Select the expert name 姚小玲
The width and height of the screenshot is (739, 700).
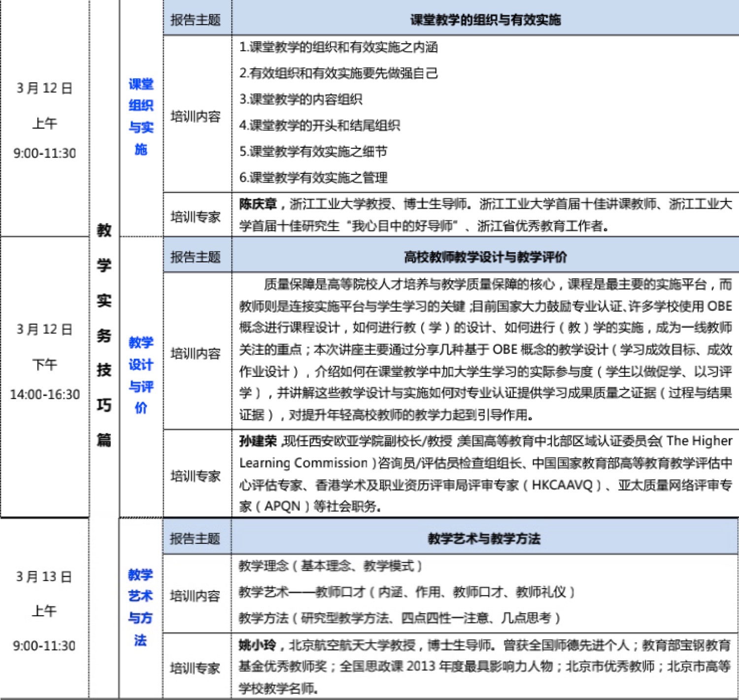pos(252,644)
